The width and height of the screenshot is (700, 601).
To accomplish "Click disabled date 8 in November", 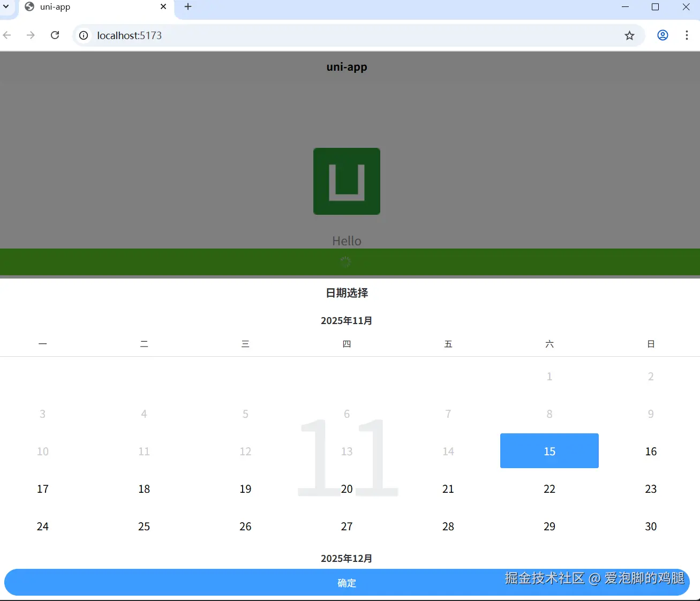I will (x=550, y=414).
